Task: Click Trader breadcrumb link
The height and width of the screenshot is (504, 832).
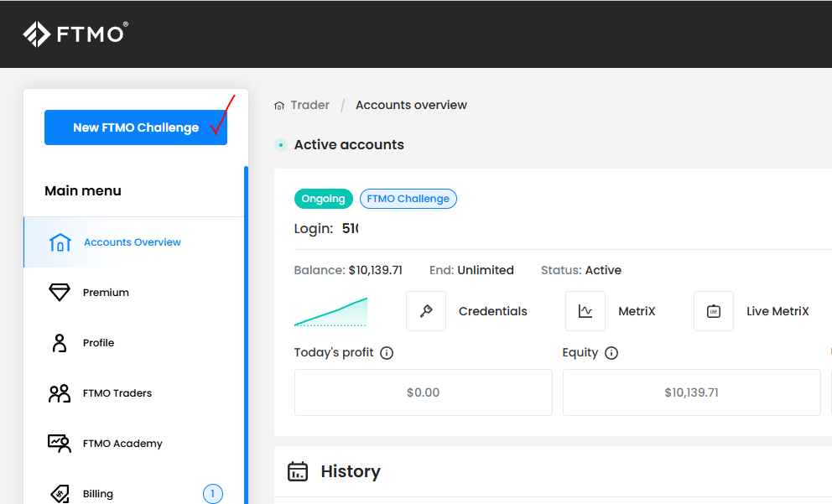Action: point(309,105)
